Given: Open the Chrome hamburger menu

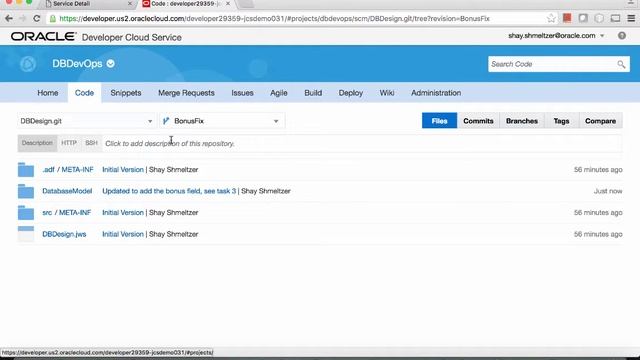Looking at the screenshot, I should click(631, 18).
